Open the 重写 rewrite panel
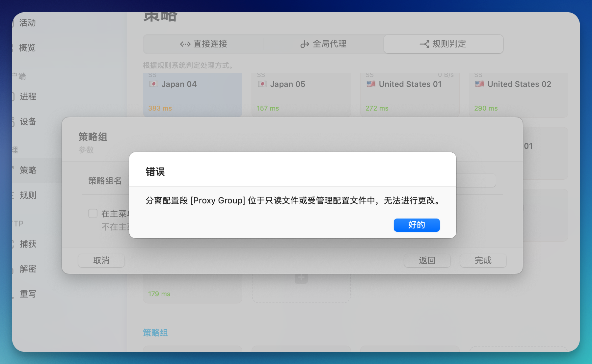Viewport: 592px width, 364px height. (28, 294)
